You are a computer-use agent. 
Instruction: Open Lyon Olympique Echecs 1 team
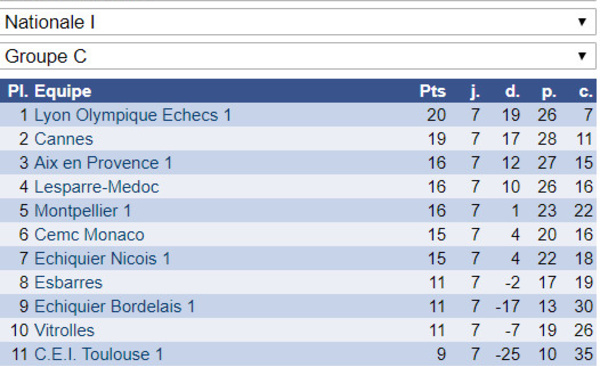click(x=133, y=115)
